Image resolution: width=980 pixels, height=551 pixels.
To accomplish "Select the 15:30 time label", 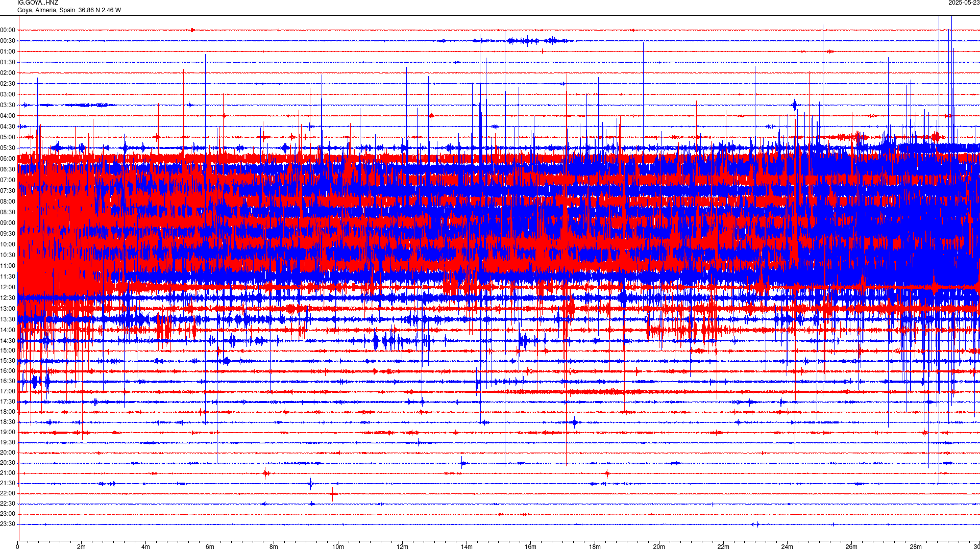I will click(x=8, y=361).
